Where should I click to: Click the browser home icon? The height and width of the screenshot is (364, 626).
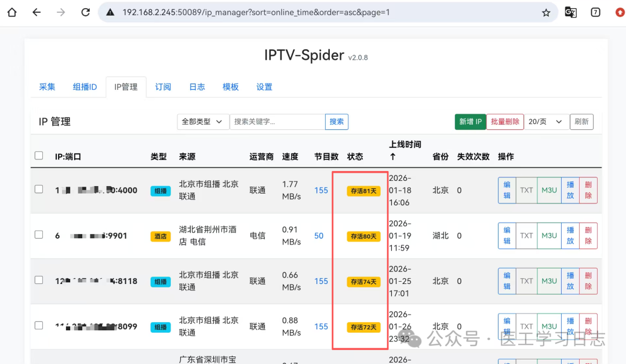coord(12,12)
